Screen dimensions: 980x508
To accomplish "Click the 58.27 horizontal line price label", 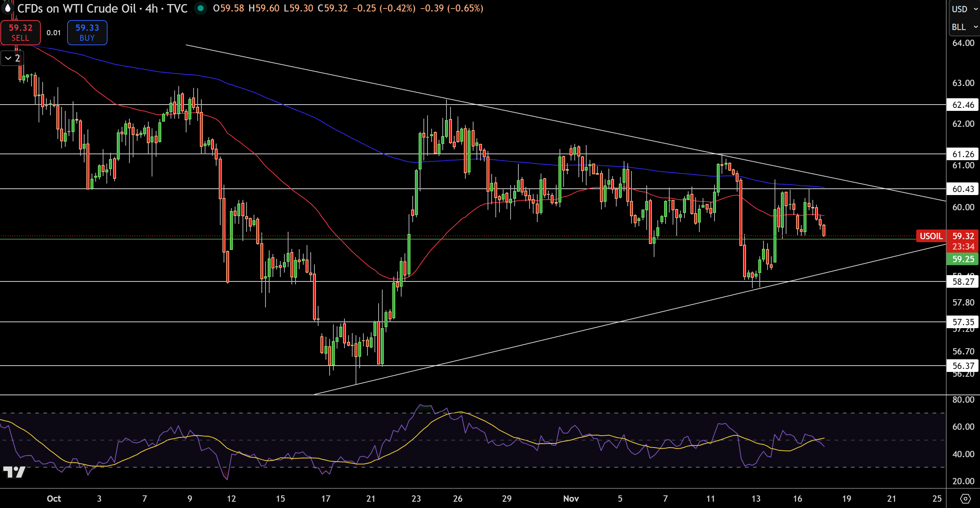I will click(x=963, y=281).
